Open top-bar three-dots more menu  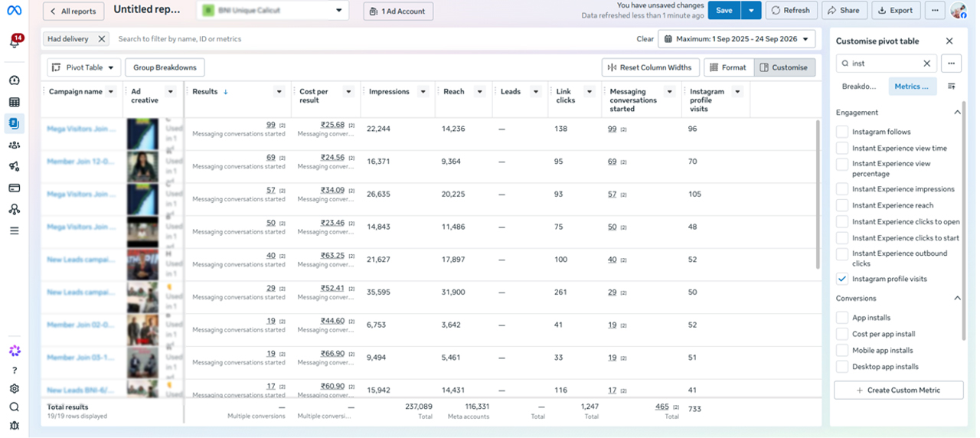[x=934, y=11]
